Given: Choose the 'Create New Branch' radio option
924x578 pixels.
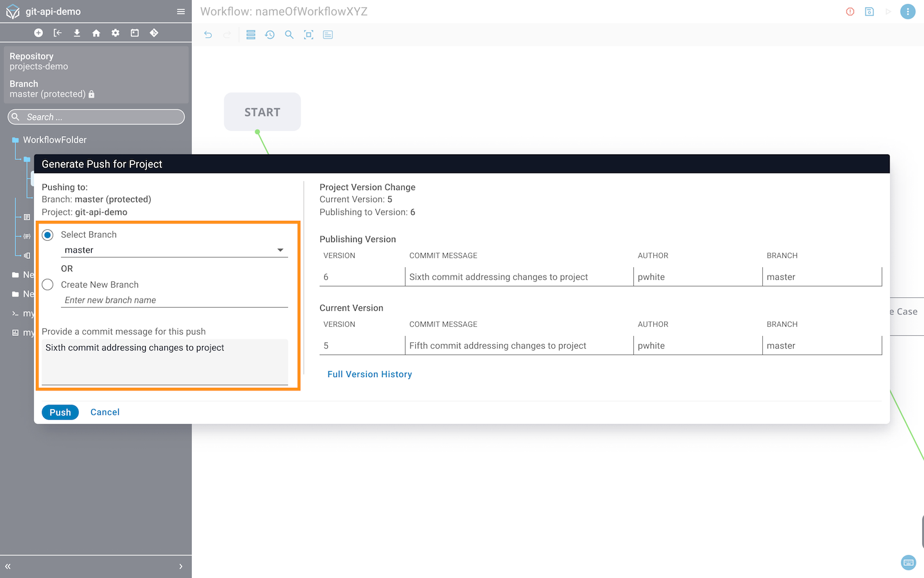Looking at the screenshot, I should click(x=47, y=285).
